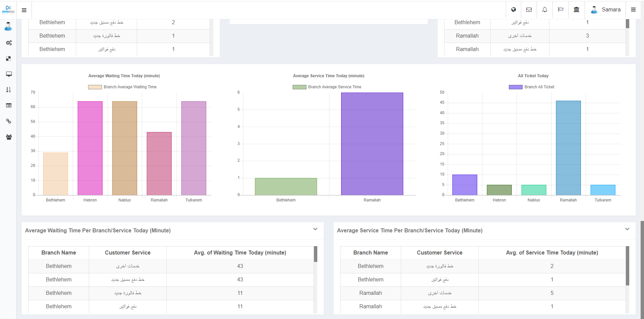Click the BeyondKode logo
The width and height of the screenshot is (644, 319).
coord(8,9)
